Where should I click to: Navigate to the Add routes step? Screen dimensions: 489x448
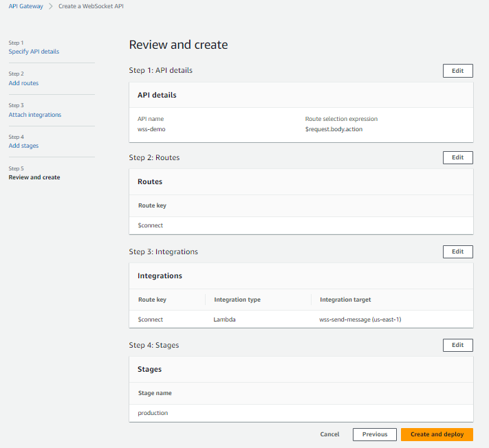click(23, 83)
